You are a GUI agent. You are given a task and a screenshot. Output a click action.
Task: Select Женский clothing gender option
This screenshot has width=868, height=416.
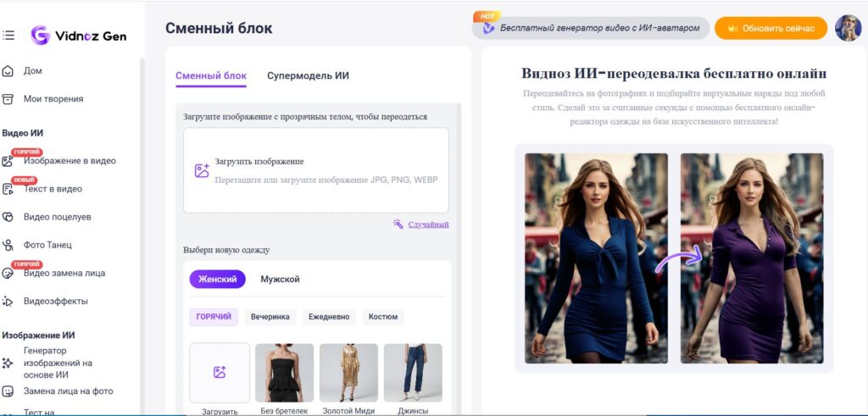tap(218, 280)
